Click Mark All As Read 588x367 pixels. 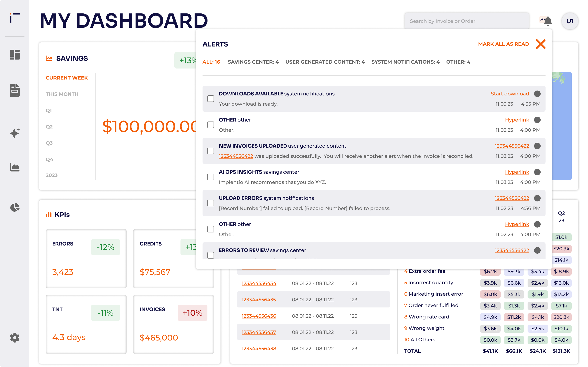503,44
